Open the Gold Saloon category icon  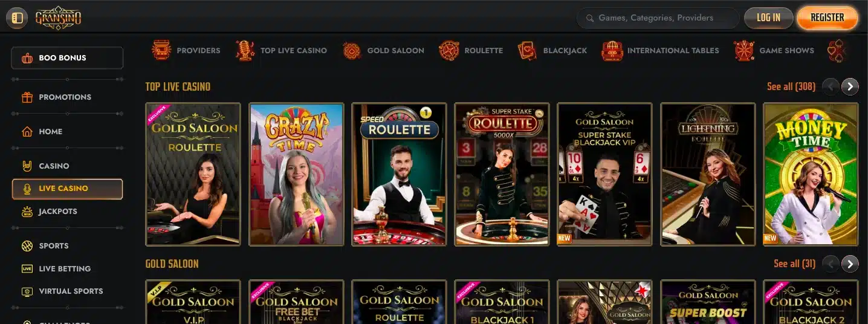click(x=352, y=50)
